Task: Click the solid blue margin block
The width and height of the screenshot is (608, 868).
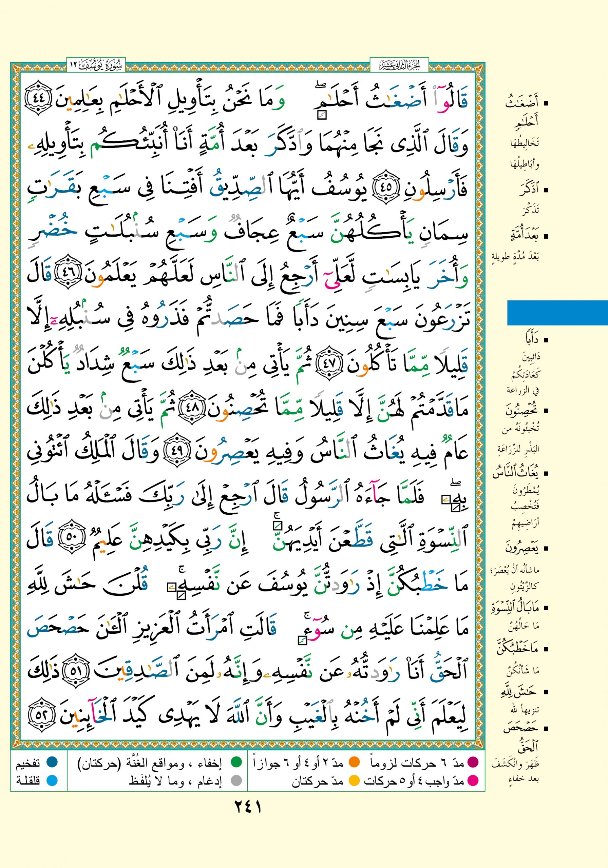Action: [x=557, y=313]
